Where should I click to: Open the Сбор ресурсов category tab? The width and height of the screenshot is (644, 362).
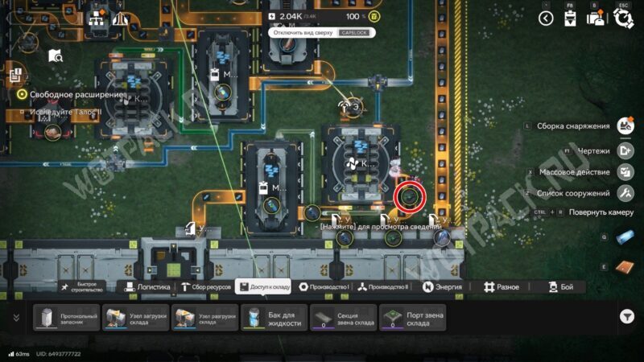coord(207,286)
